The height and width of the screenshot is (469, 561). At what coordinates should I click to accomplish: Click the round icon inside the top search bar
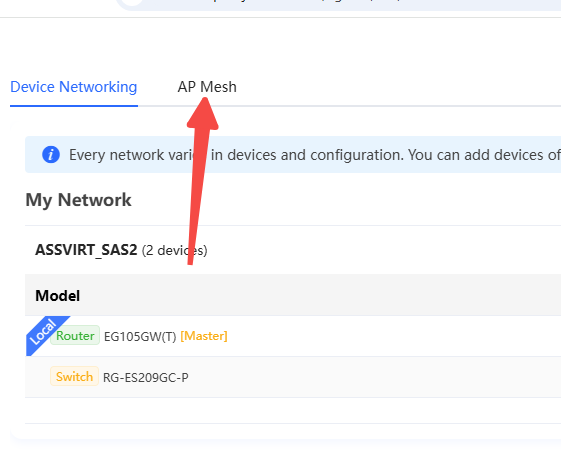coord(132,2)
